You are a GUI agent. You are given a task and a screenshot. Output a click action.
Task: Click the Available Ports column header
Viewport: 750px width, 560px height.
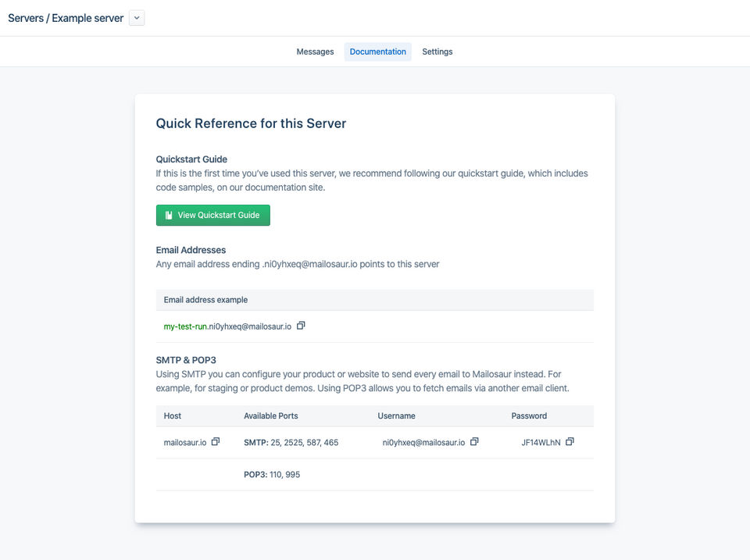point(271,416)
